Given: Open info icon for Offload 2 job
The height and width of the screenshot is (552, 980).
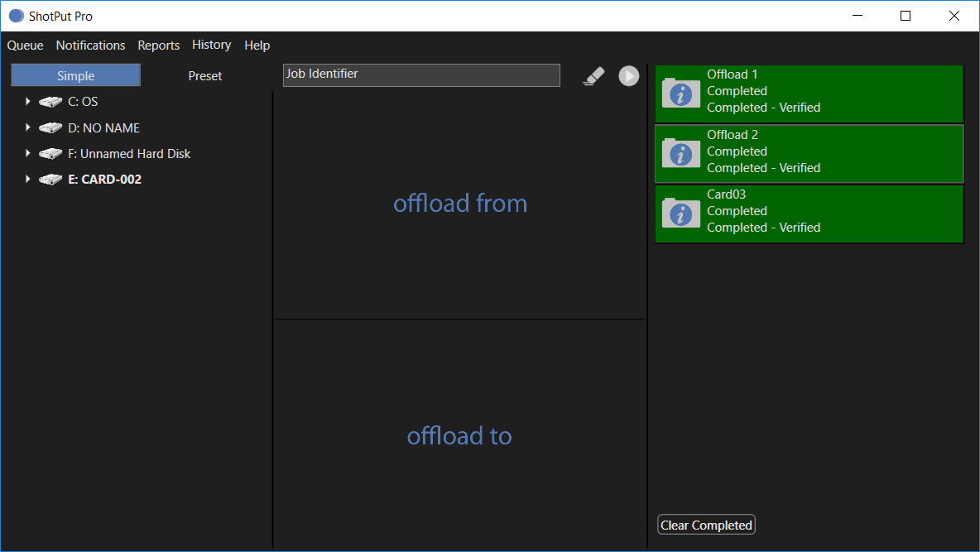Looking at the screenshot, I should (x=680, y=154).
